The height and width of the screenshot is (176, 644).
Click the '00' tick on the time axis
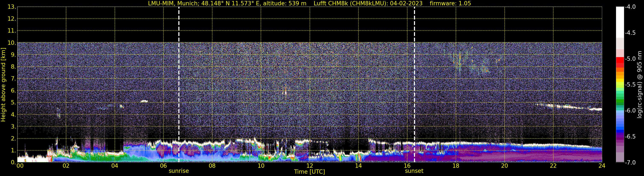point(20,166)
